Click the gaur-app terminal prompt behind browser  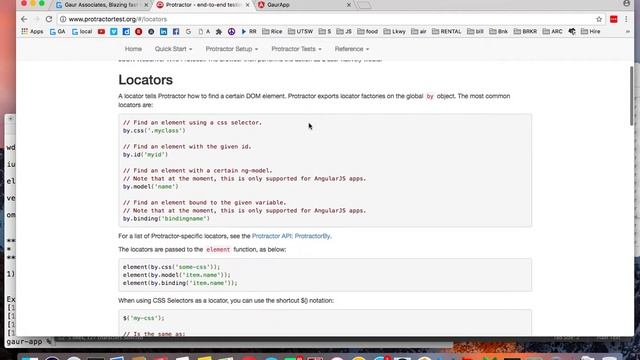[29, 342]
